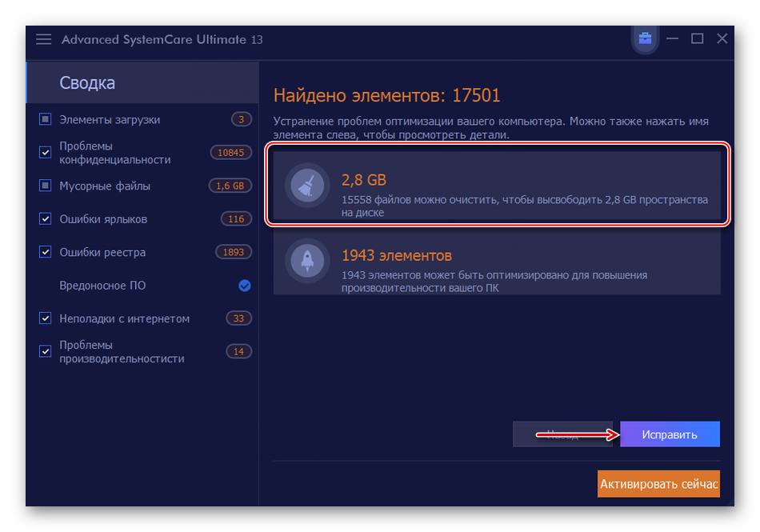The width and height of the screenshot is (760, 532).
Task: Maximize the Advanced SystemCare window
Action: (697, 38)
